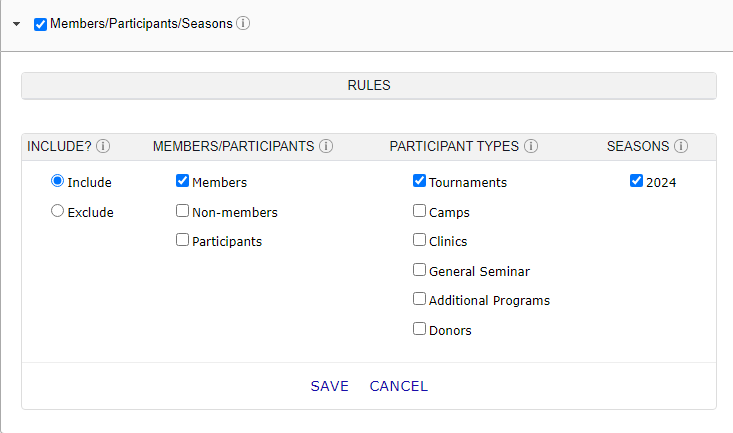This screenshot has height=433, width=733.
Task: Enable the Non-members checkbox
Action: (x=182, y=211)
